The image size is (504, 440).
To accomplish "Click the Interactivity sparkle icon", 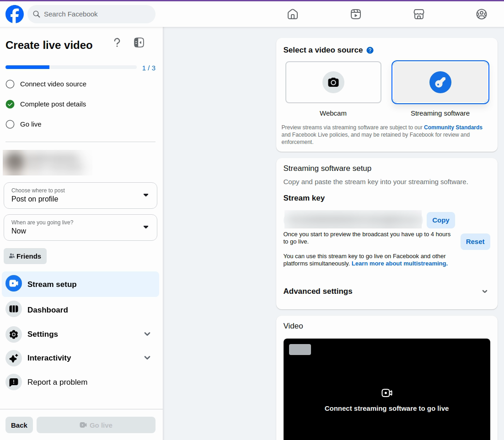I will pyautogui.click(x=14, y=358).
